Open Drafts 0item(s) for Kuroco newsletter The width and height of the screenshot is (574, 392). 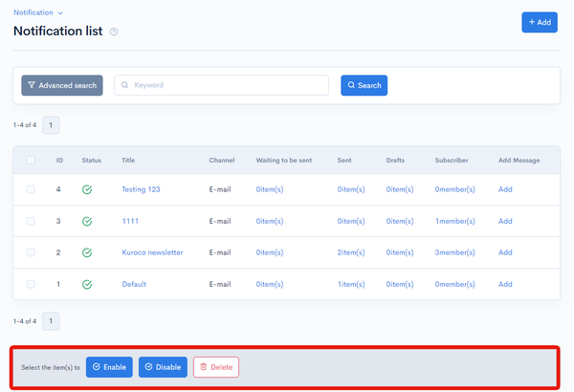[400, 252]
